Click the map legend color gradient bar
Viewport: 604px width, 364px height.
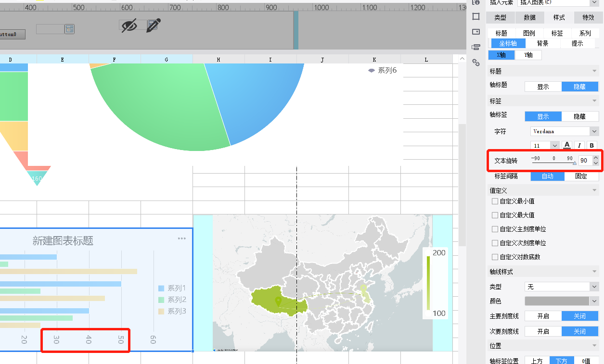coord(428,283)
